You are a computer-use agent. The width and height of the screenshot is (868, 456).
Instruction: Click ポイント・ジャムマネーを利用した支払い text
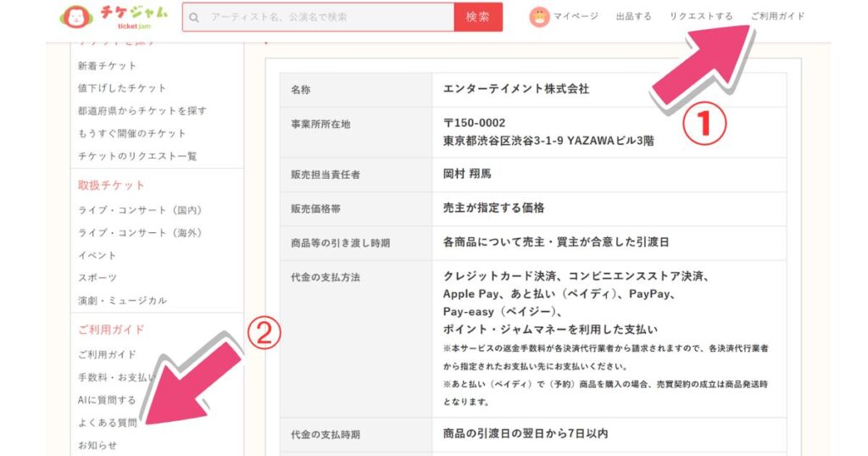[x=550, y=329]
